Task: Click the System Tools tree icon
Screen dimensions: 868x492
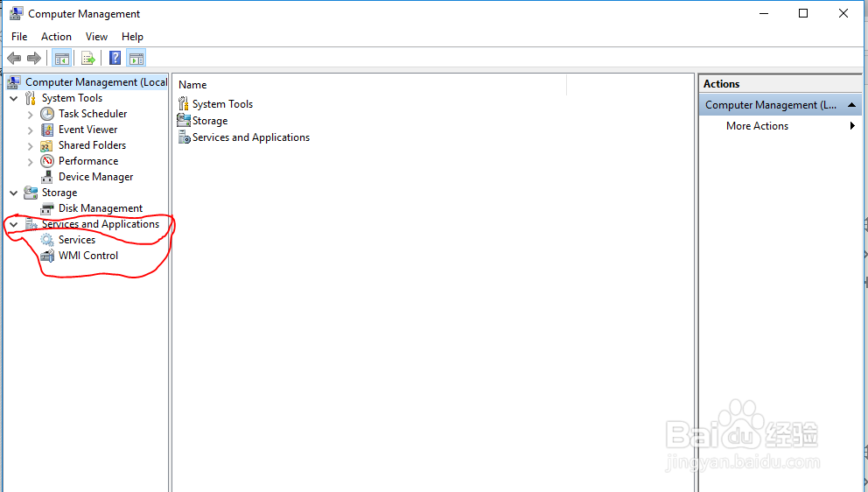Action: 31,98
